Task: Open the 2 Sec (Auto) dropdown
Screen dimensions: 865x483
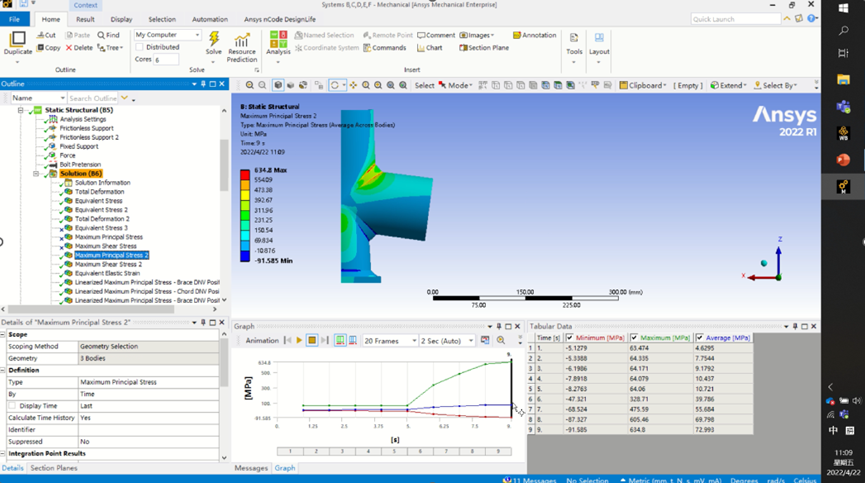Action: [447, 341]
